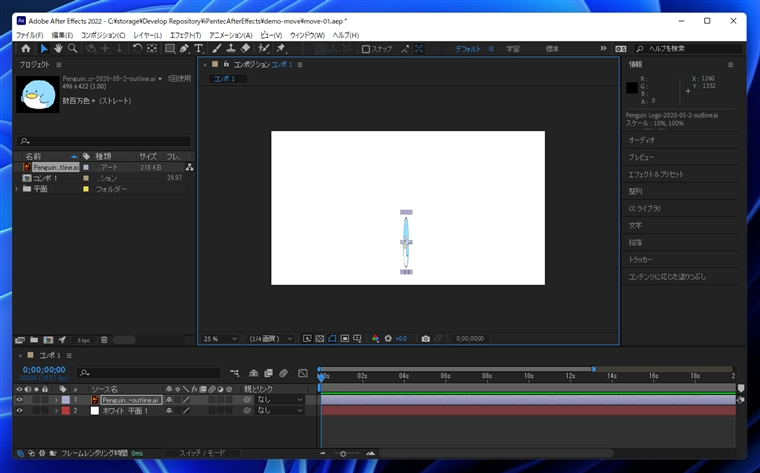Image resolution: width=760 pixels, height=473 pixels.
Task: Hide the Penguin outline.ai layer eye
Action: pyautogui.click(x=19, y=400)
